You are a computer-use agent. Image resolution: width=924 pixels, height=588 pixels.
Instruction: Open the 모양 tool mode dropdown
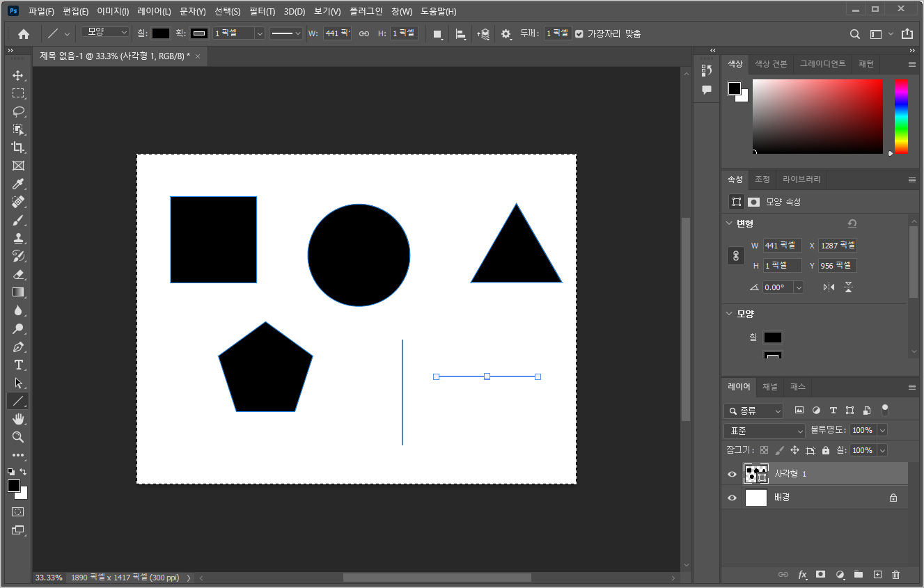click(105, 32)
